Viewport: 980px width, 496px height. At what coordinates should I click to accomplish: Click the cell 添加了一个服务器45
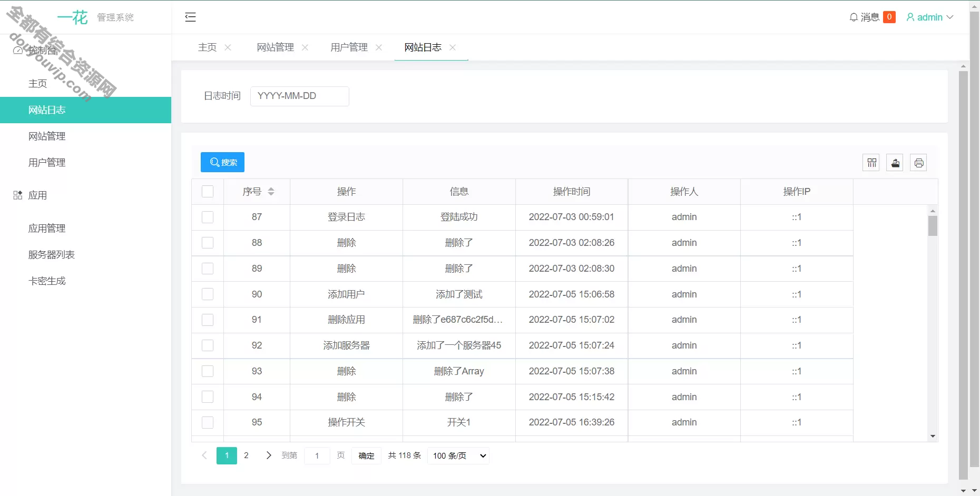[x=459, y=345]
